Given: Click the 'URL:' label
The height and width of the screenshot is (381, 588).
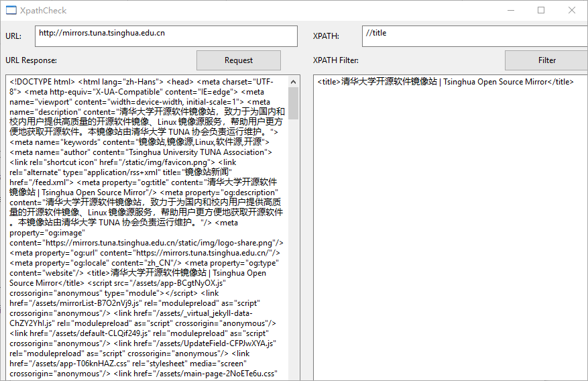Looking at the screenshot, I should coord(13,36).
